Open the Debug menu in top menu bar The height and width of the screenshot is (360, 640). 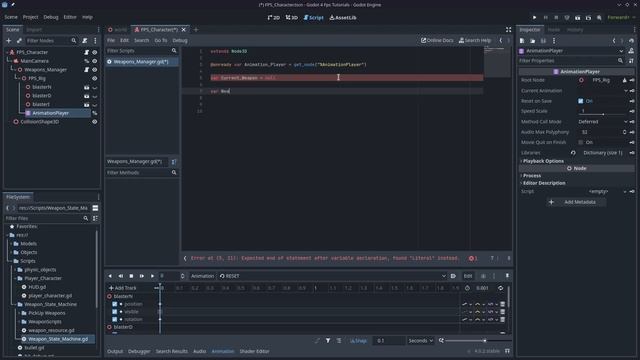pyautogui.click(x=51, y=17)
